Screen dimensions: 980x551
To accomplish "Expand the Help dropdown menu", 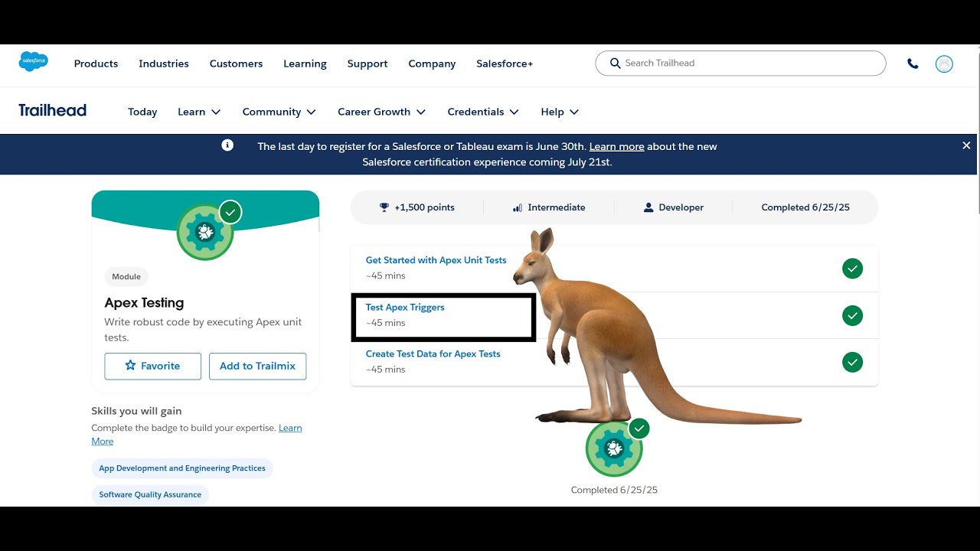I will point(560,112).
